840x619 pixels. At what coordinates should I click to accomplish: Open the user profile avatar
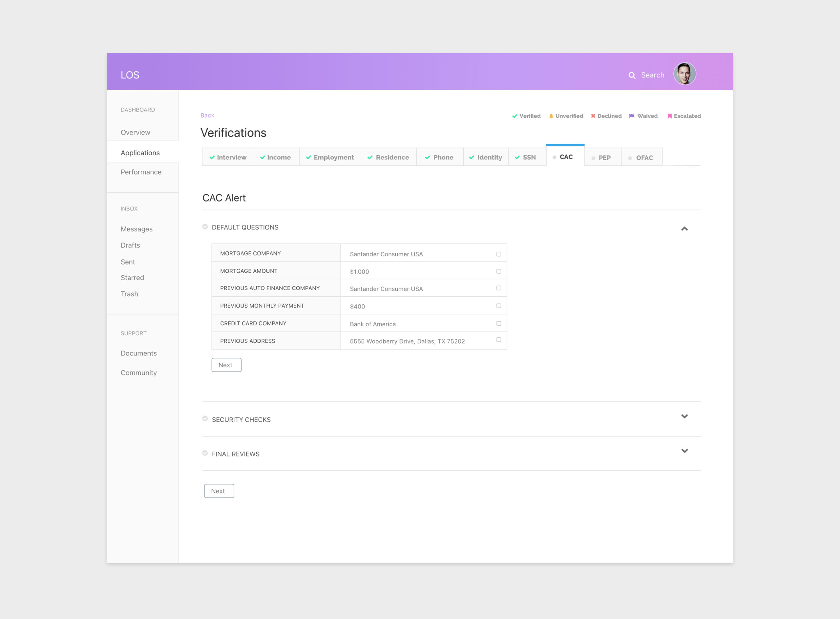[x=684, y=74]
